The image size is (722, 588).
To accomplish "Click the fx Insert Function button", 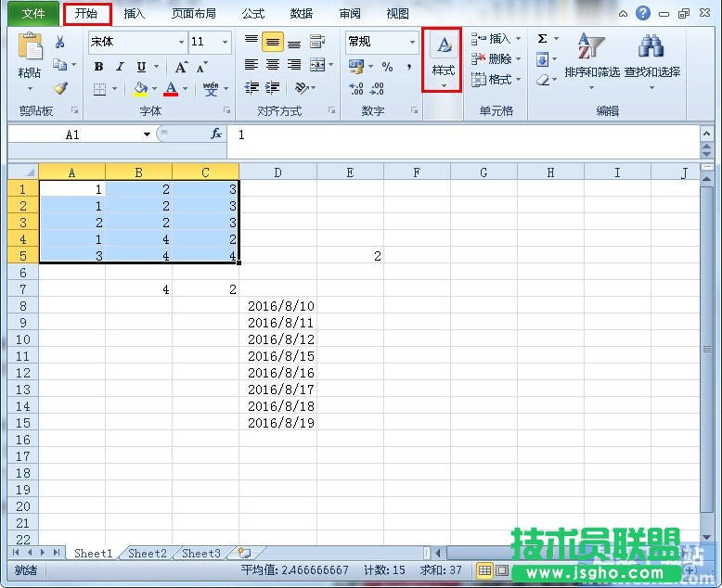I will click(216, 134).
